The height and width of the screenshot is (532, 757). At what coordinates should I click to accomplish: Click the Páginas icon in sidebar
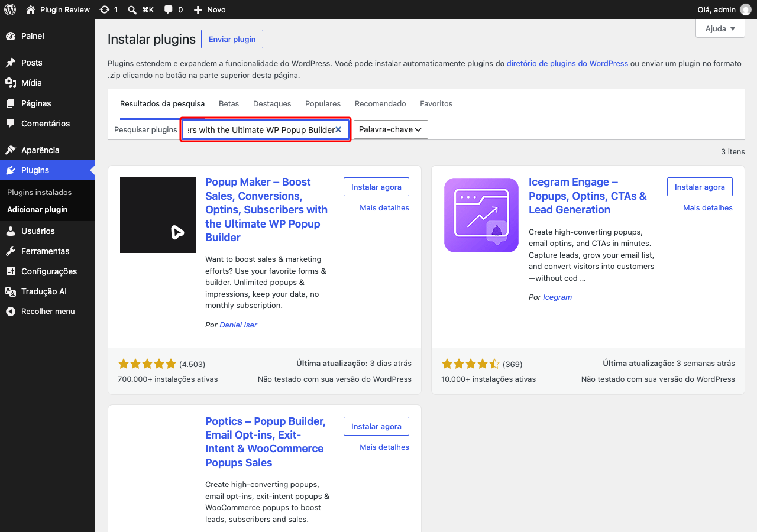11,103
